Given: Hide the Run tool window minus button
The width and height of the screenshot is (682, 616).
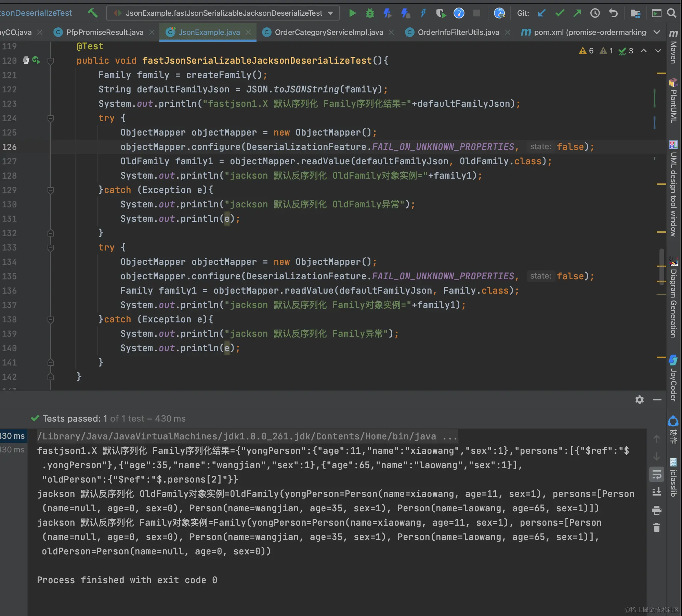Looking at the screenshot, I should pyautogui.click(x=657, y=400).
